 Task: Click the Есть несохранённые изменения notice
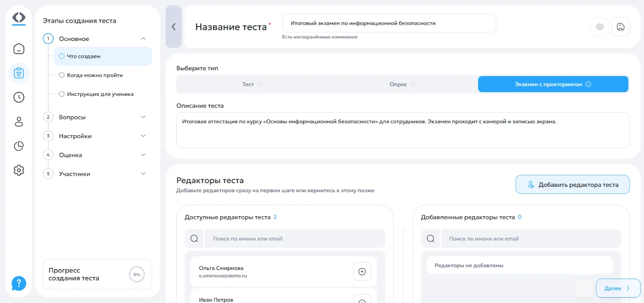pos(320,37)
